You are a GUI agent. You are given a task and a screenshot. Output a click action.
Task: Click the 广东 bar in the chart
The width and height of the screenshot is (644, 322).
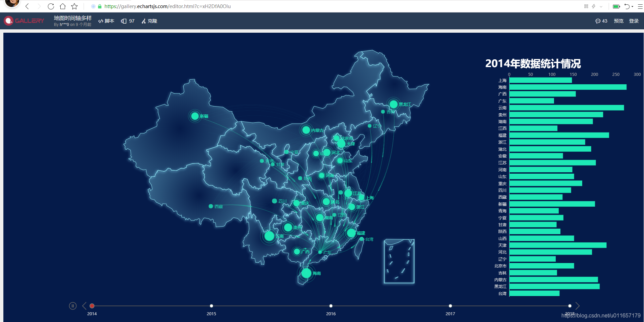532,101
